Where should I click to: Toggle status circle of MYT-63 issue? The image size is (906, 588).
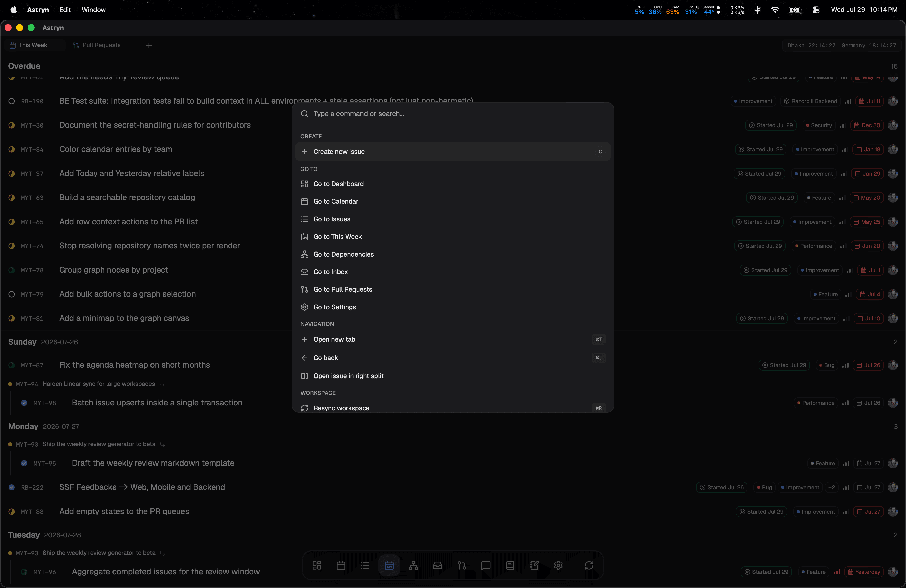point(12,198)
